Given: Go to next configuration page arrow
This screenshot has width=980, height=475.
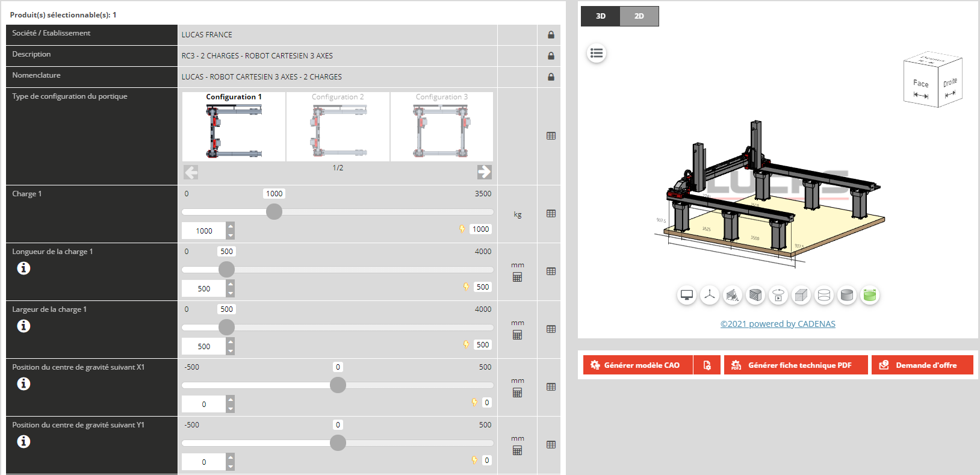Looking at the screenshot, I should (x=485, y=172).
